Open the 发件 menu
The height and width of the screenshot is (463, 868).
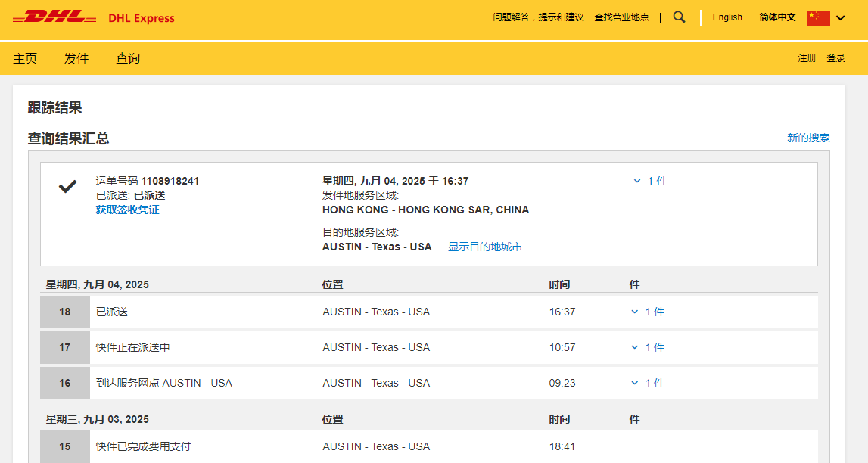coord(76,58)
